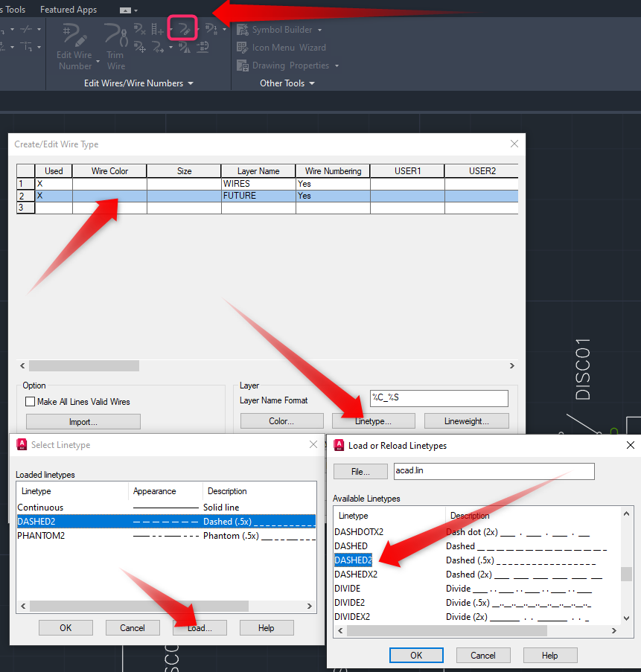This screenshot has width=641, height=672.
Task: Select the highlighted wire editing tool icon
Action: 184,30
